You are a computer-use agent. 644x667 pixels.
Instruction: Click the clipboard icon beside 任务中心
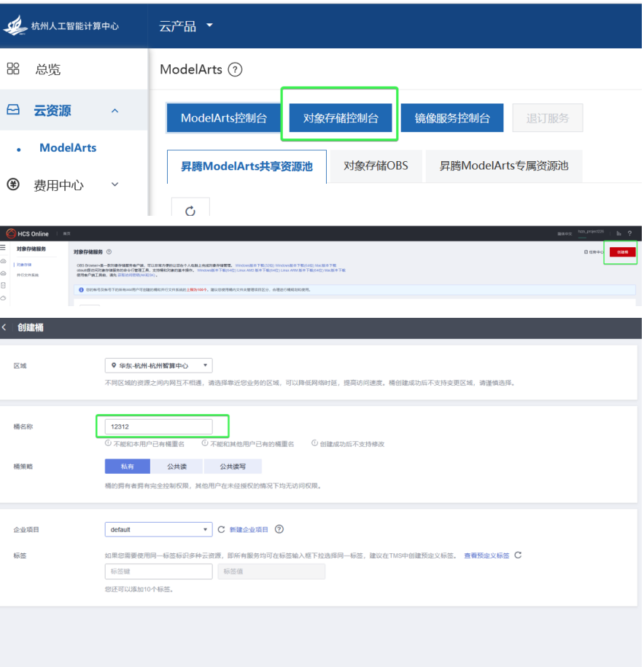click(x=586, y=252)
